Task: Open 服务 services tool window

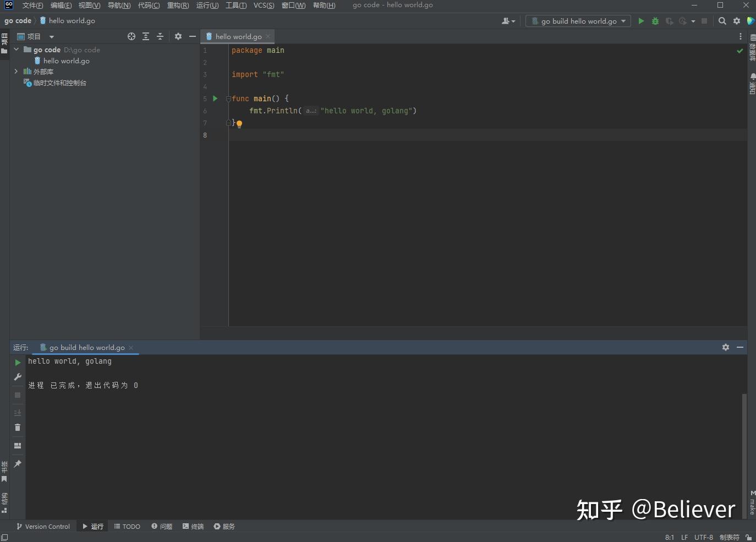Action: [x=224, y=527]
